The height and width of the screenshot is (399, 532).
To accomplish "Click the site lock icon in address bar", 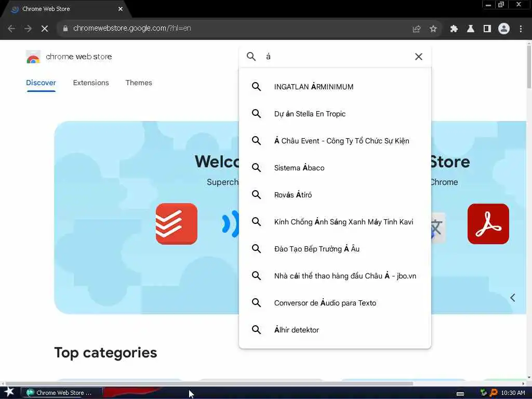I will [65, 29].
